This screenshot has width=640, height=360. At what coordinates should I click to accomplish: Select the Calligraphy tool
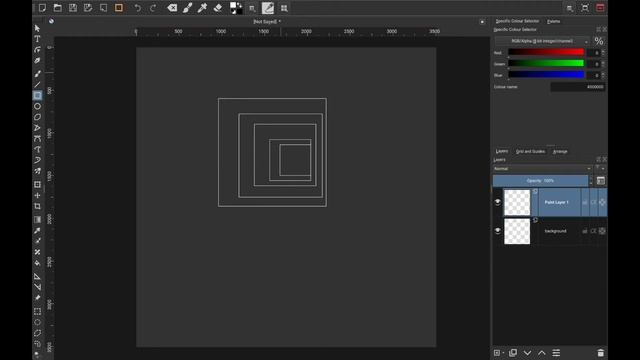click(x=37, y=60)
